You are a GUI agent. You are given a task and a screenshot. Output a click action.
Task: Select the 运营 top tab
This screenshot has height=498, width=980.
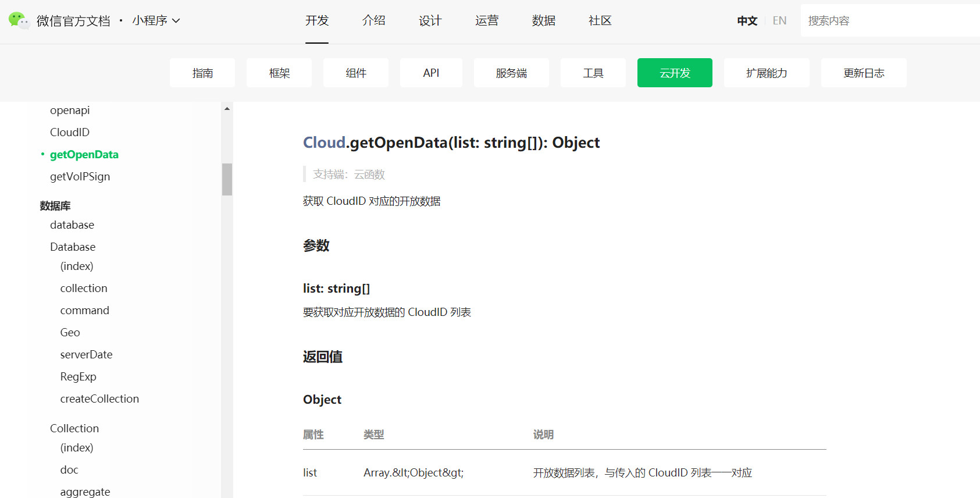point(487,21)
